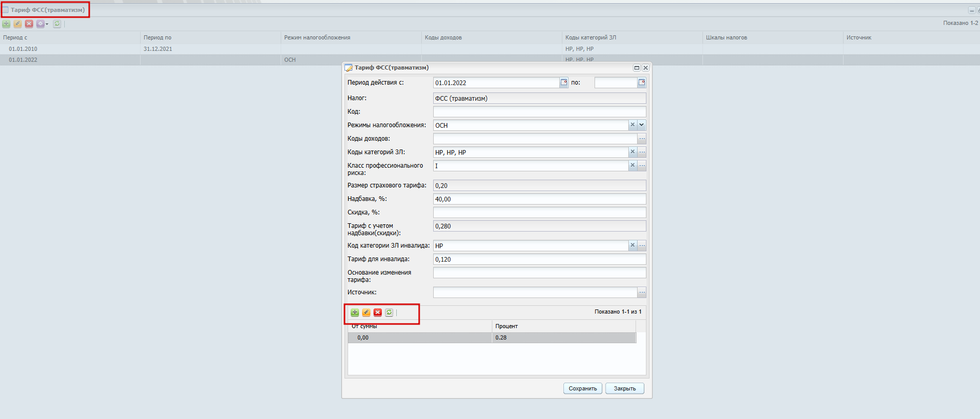The width and height of the screenshot is (980, 419).
Task: Clear the 'Режимы налогообложения' value
Action: click(632, 125)
